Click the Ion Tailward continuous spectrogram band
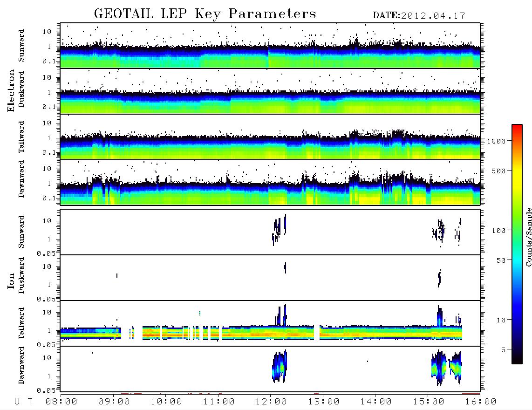 point(261,333)
